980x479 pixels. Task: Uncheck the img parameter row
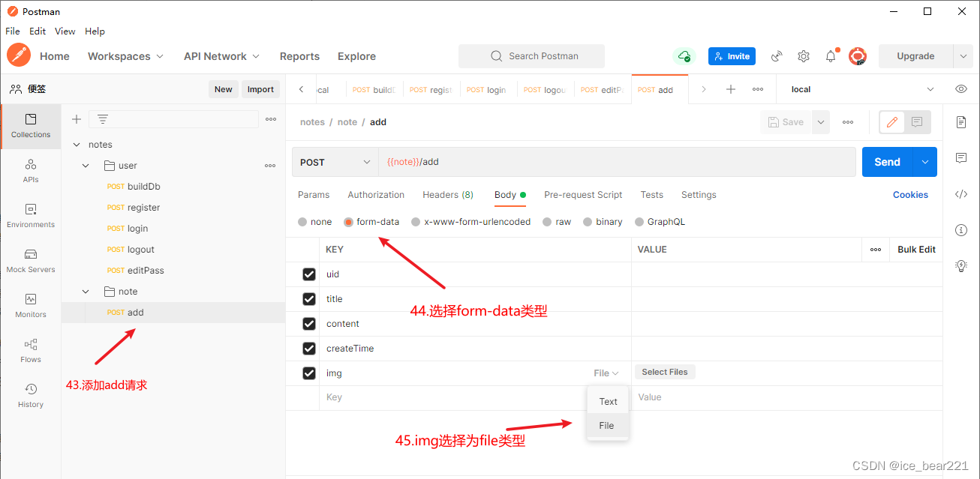point(308,373)
